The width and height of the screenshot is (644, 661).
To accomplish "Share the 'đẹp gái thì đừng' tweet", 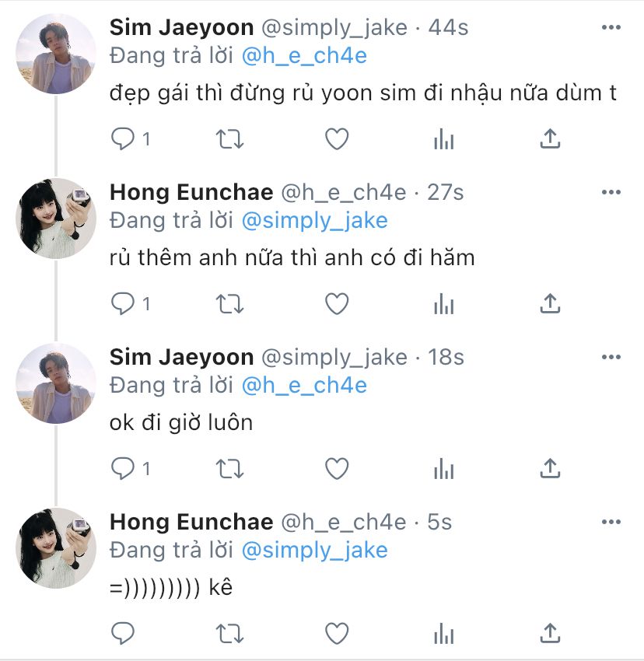I will coord(550,139).
